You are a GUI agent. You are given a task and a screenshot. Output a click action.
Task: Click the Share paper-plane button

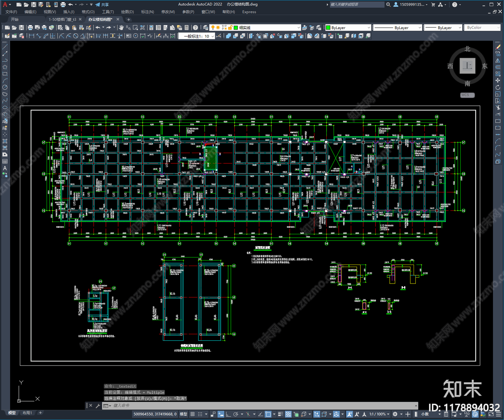coord(102,4)
